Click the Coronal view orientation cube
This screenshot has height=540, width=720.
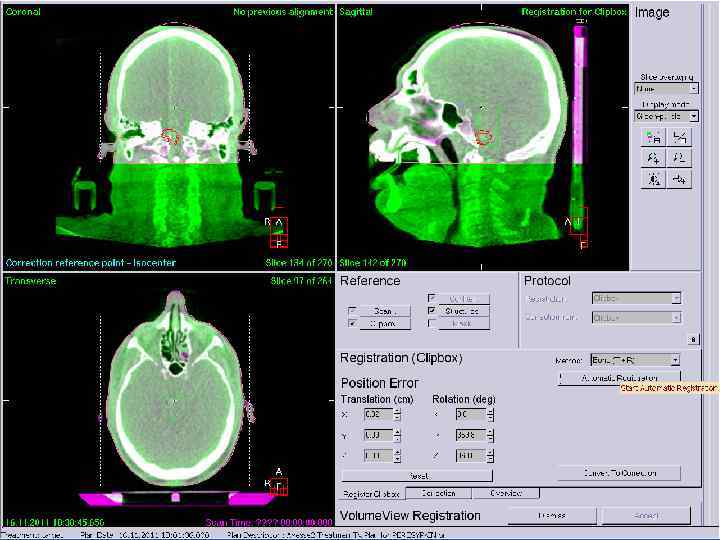tap(279, 232)
